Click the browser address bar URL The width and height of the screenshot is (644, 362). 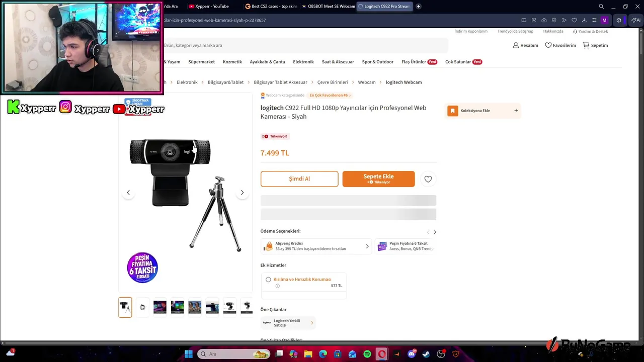[x=214, y=20]
